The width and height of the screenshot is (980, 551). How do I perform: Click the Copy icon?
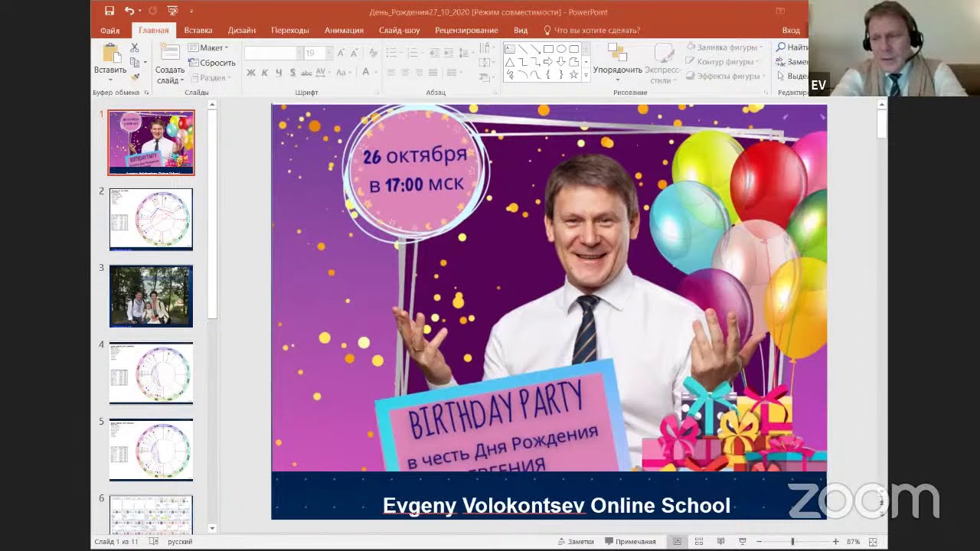(x=135, y=62)
